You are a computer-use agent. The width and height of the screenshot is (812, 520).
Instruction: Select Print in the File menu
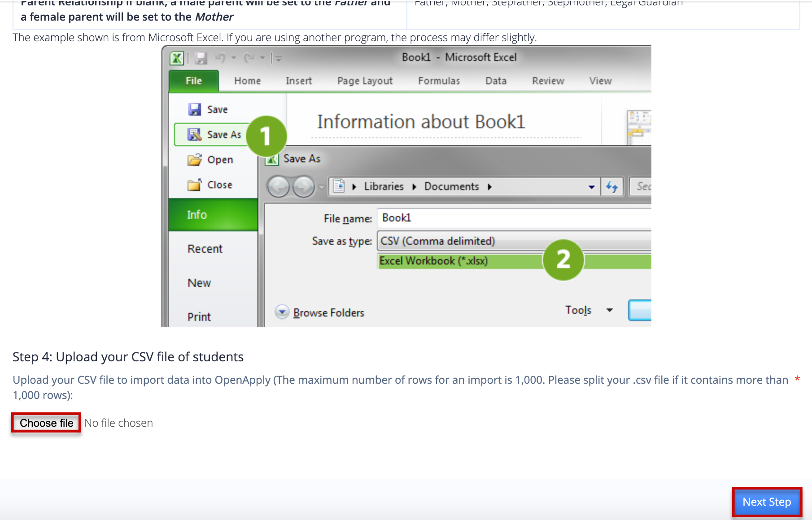click(x=199, y=317)
